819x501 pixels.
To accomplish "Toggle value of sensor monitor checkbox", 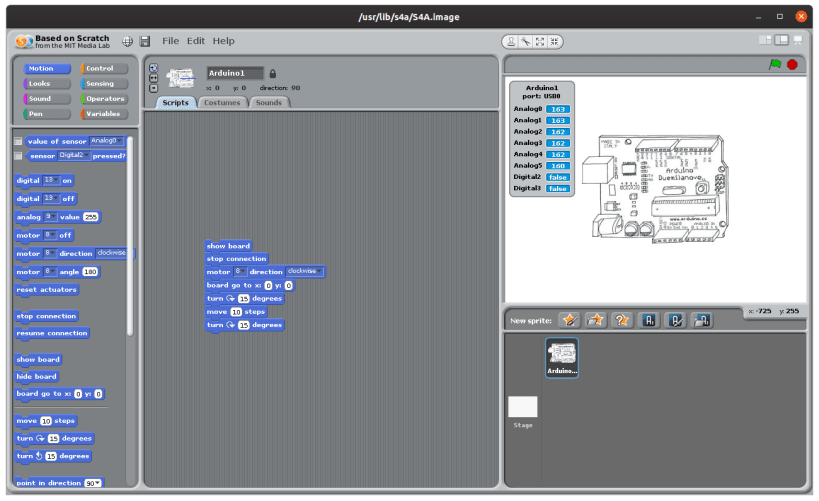I will pos(18,142).
